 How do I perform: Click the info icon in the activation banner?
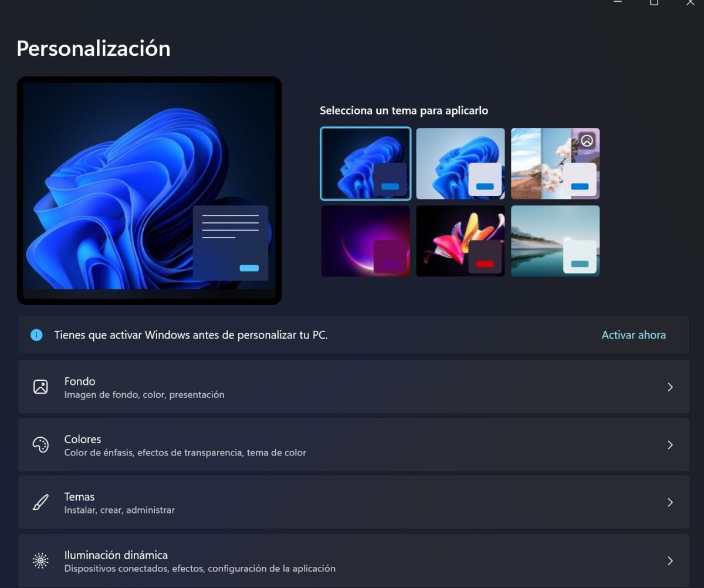point(36,334)
